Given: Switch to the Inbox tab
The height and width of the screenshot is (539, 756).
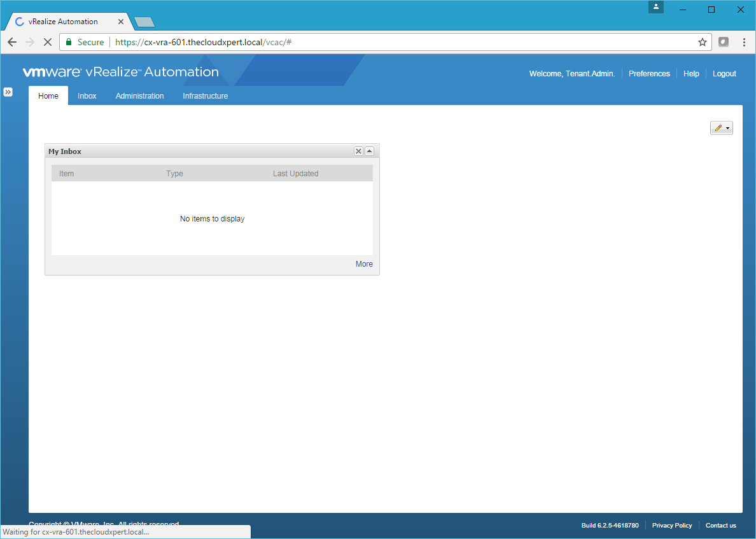Looking at the screenshot, I should pos(87,96).
